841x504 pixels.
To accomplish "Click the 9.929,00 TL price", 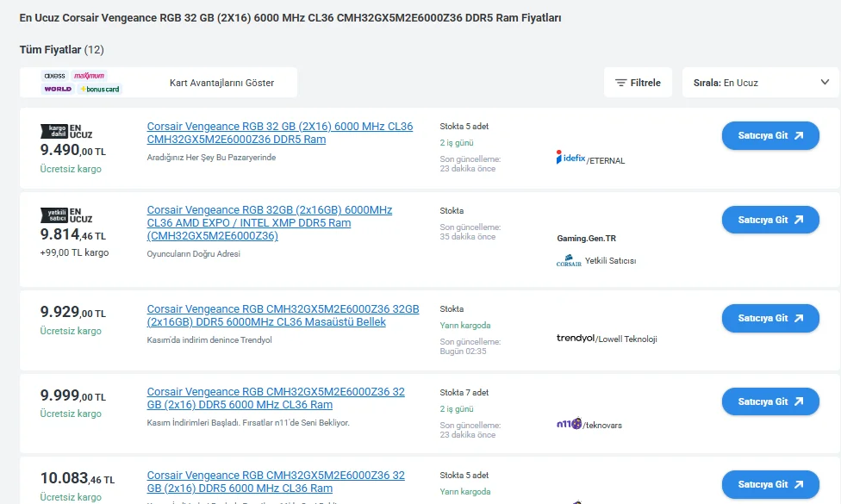I will click(73, 312).
